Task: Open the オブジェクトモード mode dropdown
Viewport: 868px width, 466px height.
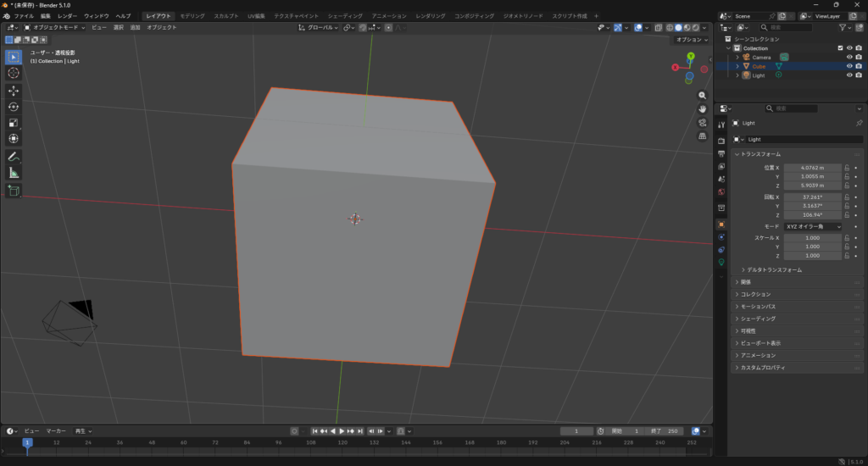Action: pyautogui.click(x=55, y=27)
